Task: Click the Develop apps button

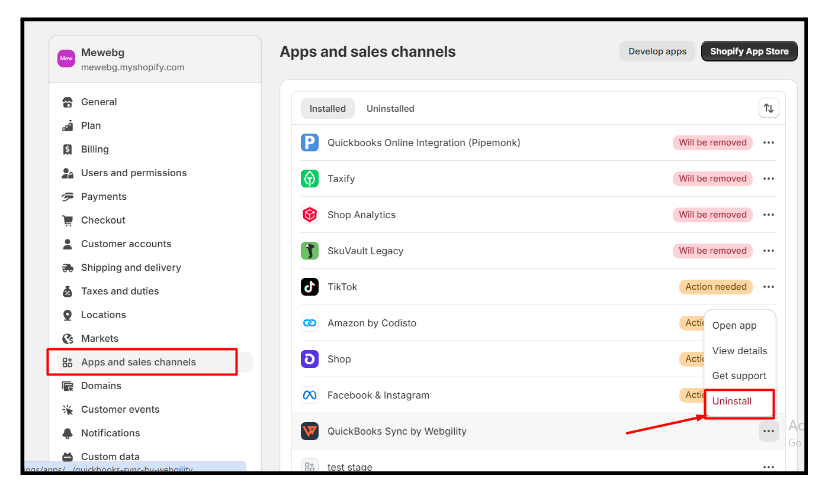Action: pyautogui.click(x=657, y=52)
